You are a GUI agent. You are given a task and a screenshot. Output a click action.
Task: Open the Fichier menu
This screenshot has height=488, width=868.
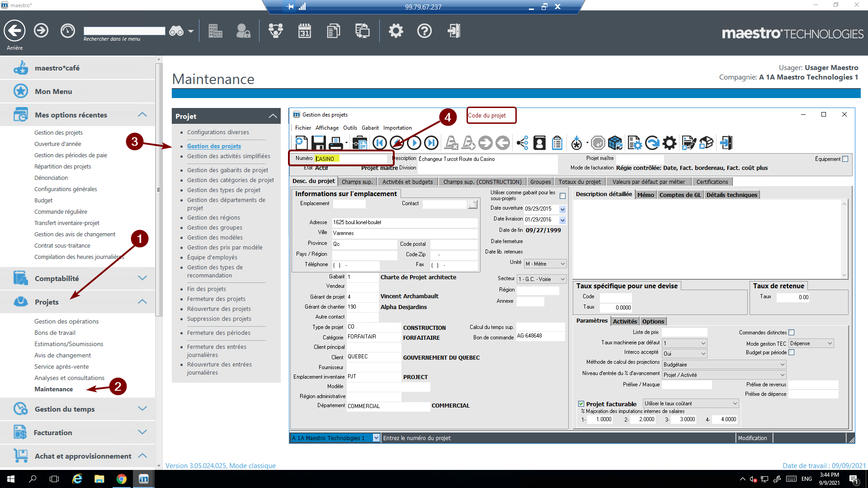point(303,128)
